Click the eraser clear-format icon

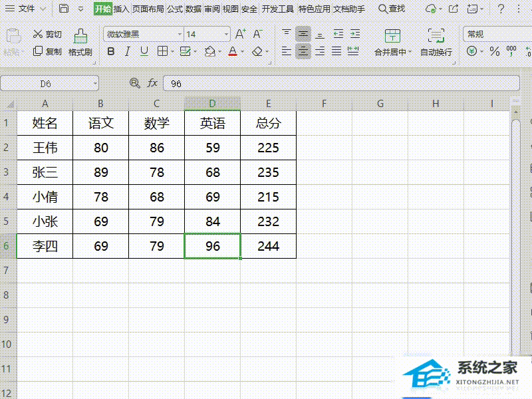pos(258,51)
